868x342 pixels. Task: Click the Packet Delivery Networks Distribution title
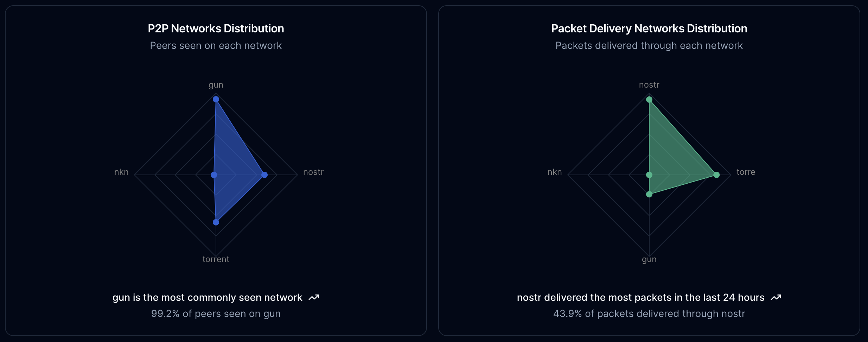(x=649, y=28)
